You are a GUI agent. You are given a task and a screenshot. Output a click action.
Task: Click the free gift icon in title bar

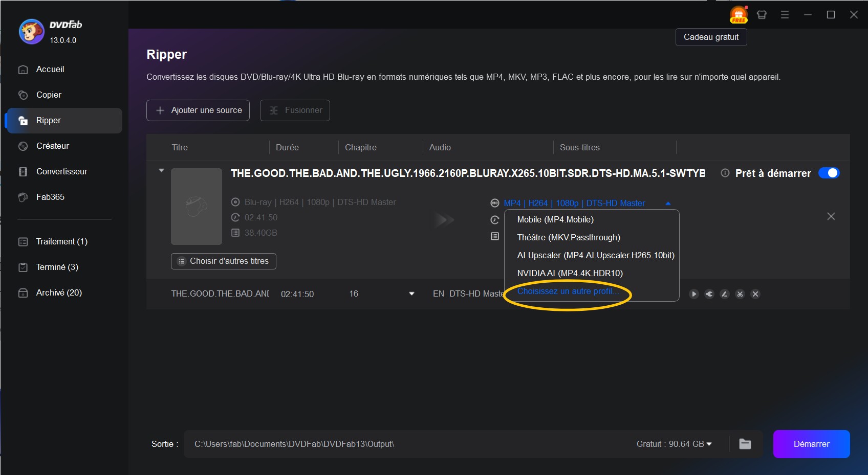[739, 14]
